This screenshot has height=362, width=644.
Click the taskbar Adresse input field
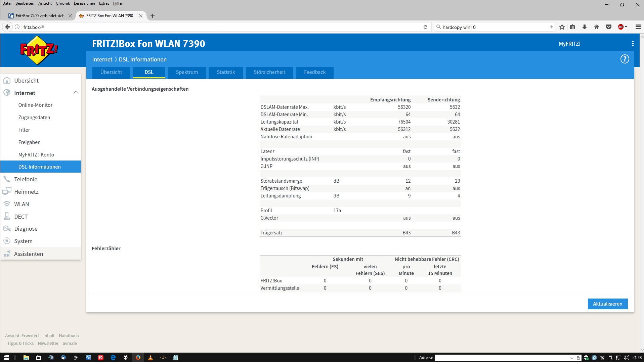pos(502,358)
